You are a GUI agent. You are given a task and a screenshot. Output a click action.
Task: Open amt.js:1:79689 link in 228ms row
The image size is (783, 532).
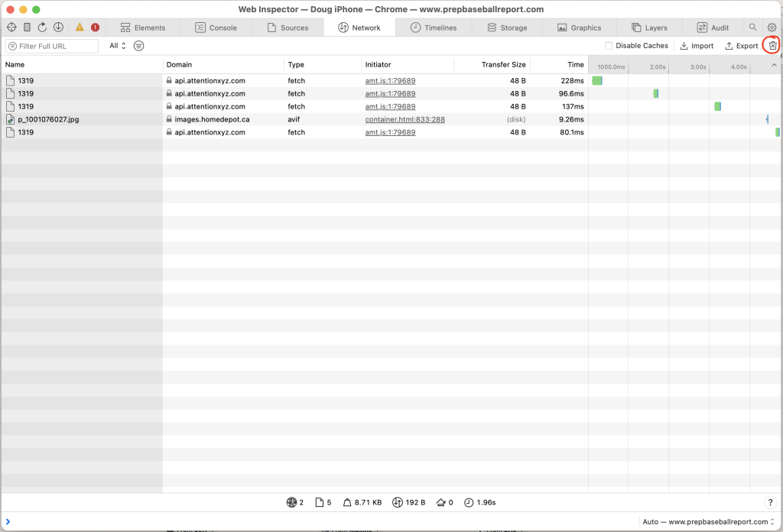click(390, 80)
